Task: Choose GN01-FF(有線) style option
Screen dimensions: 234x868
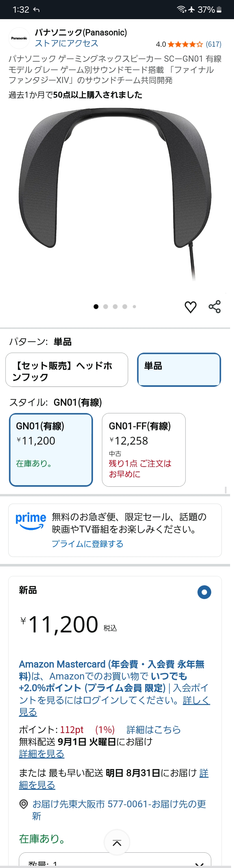Action: pyautogui.click(x=144, y=450)
